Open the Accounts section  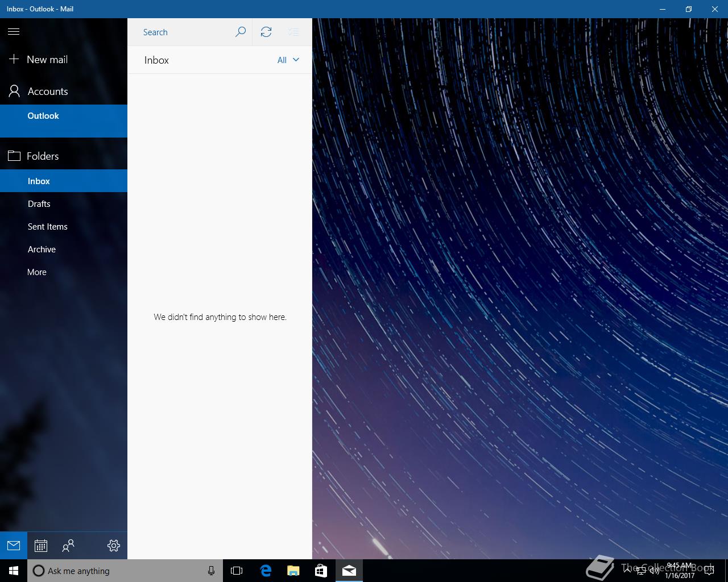coord(64,92)
